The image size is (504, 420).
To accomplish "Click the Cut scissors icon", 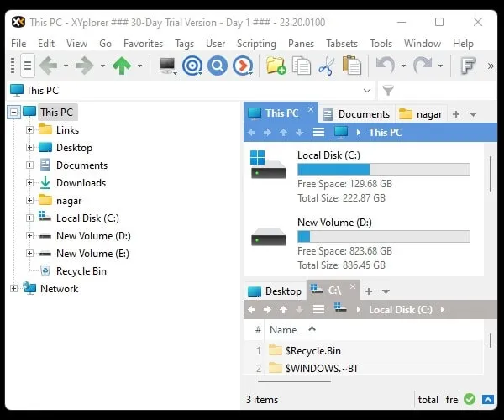I will coord(326,66).
